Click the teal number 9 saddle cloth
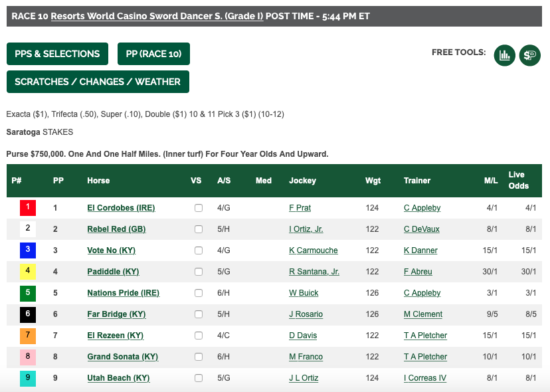550x392 pixels. tap(28, 378)
